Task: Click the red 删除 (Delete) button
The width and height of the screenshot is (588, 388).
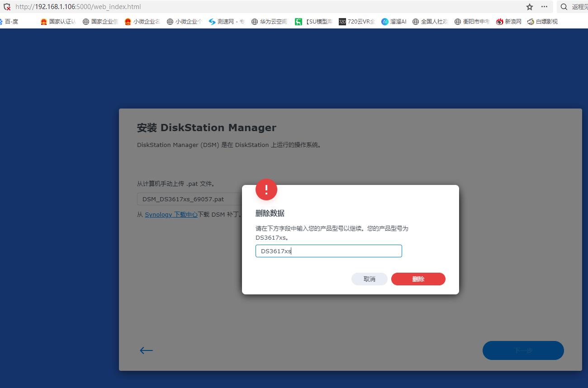Action: pyautogui.click(x=418, y=279)
